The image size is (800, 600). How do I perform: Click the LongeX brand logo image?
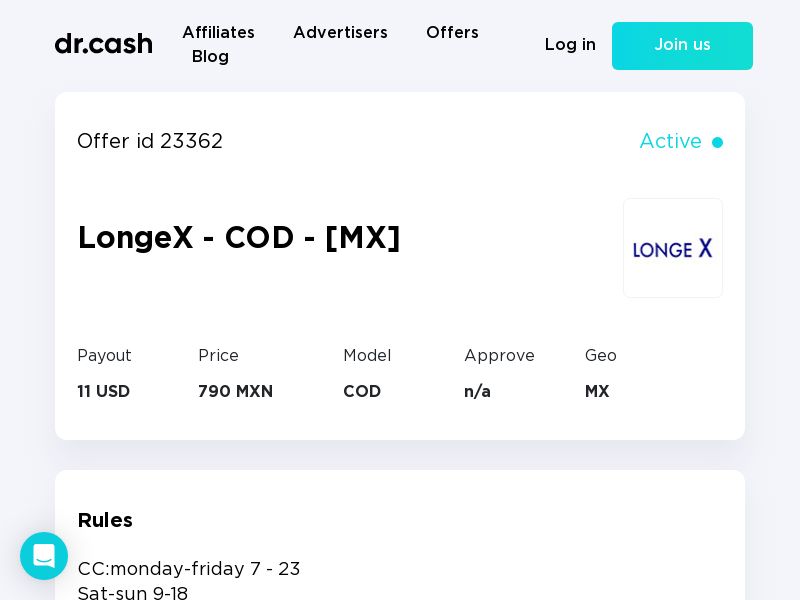(672, 248)
